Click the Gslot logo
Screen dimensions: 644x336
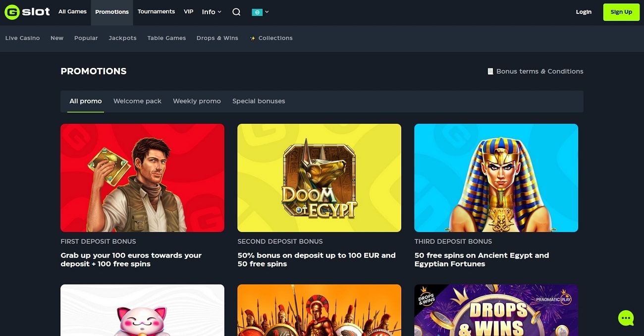pos(27,12)
